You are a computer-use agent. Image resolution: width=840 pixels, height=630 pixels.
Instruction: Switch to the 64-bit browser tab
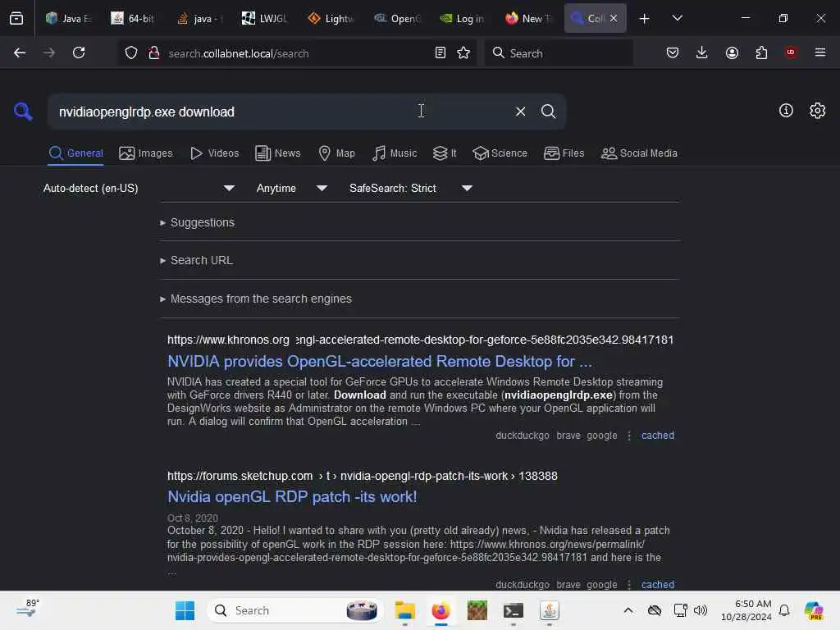[134, 18]
